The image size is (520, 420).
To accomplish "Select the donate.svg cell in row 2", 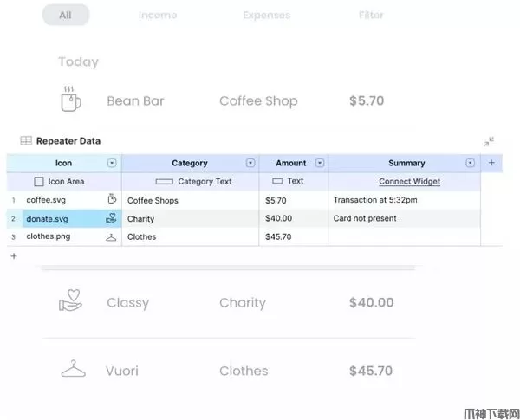I will (x=62, y=218).
